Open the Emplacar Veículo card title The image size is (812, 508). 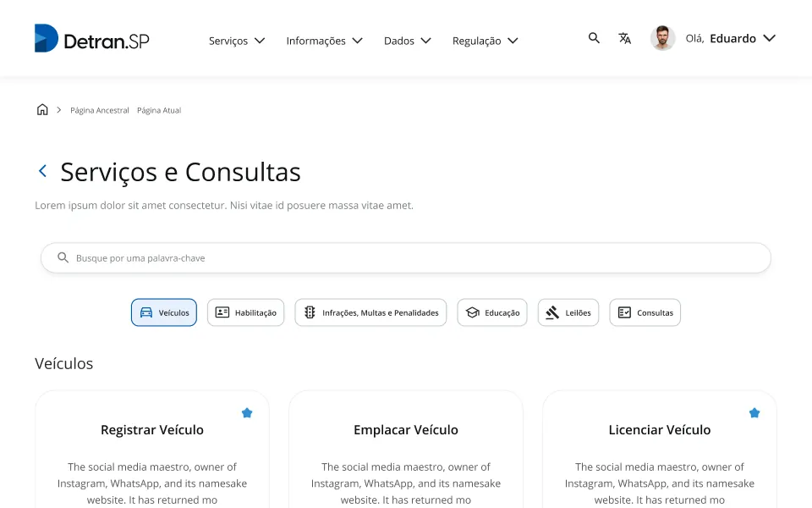click(x=406, y=430)
